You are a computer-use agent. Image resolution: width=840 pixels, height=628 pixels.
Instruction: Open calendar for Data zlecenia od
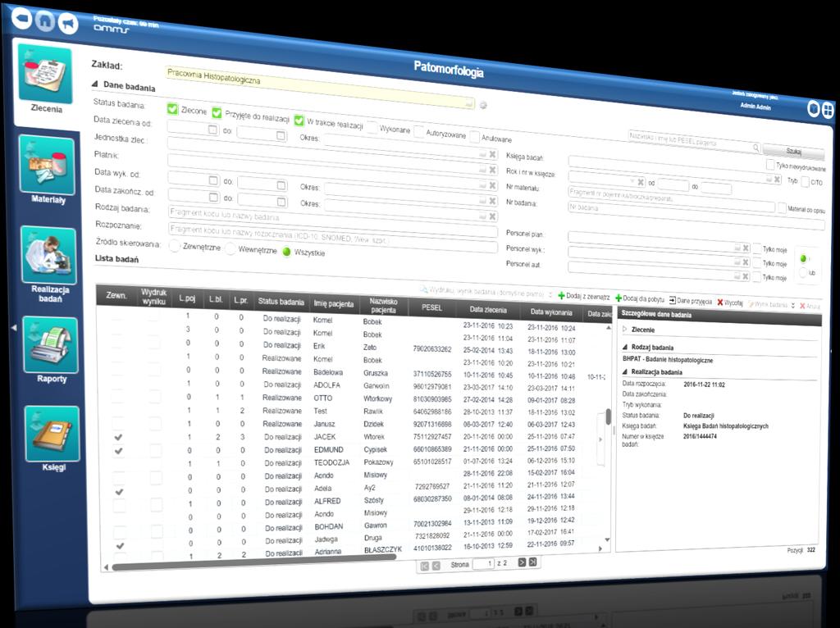click(x=212, y=130)
